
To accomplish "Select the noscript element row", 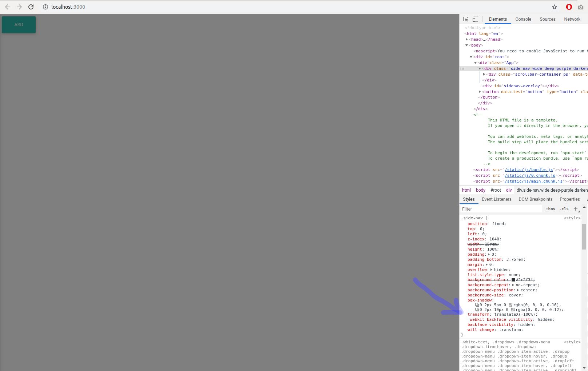I will coord(530,51).
